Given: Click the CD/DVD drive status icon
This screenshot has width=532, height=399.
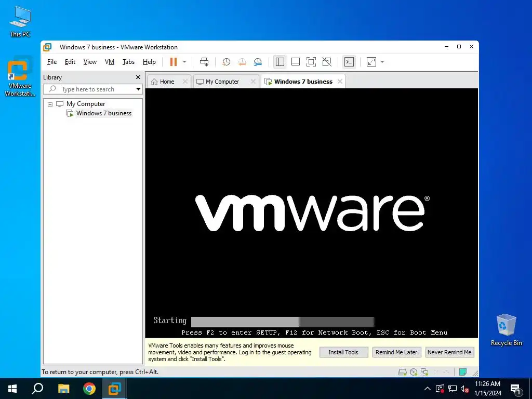Looking at the screenshot, I should (414, 372).
